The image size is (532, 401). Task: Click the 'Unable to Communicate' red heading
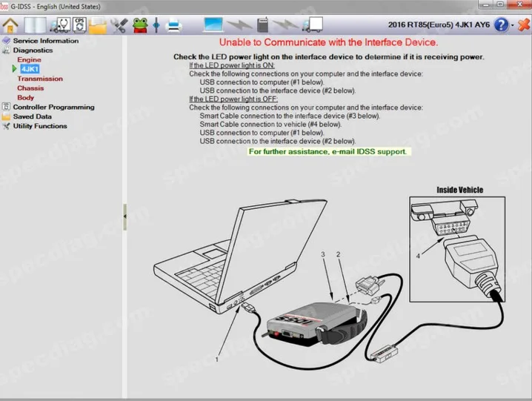[328, 42]
